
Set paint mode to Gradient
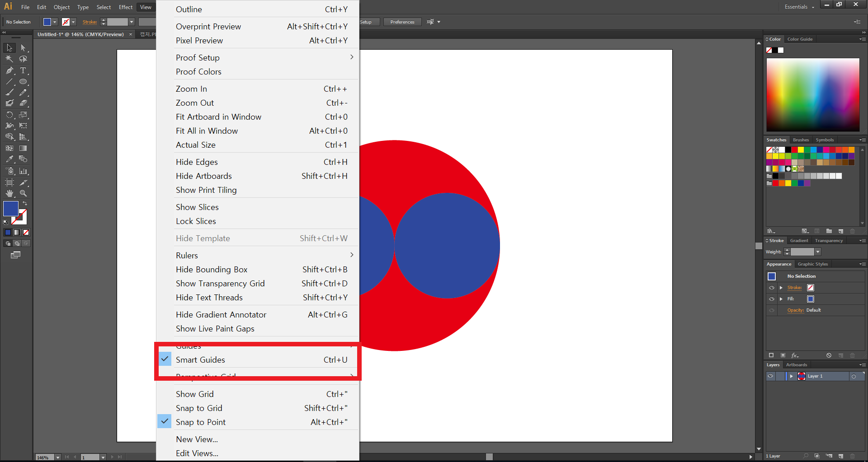(x=17, y=232)
